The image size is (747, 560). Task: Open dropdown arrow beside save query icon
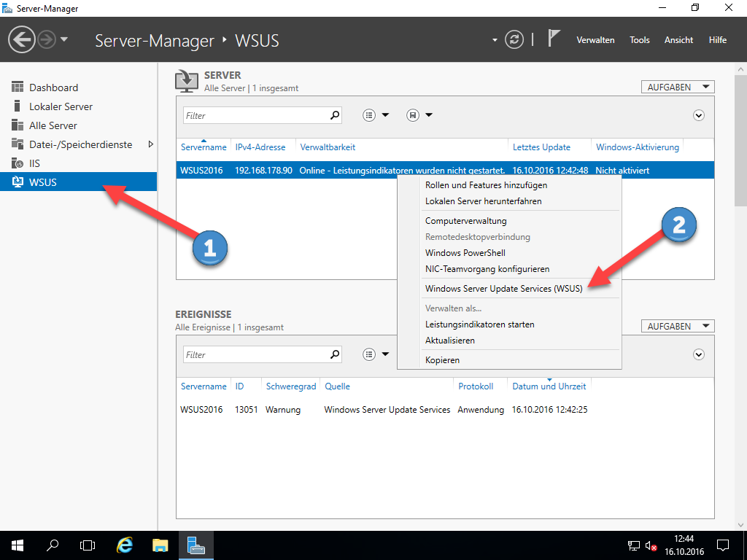pos(429,115)
